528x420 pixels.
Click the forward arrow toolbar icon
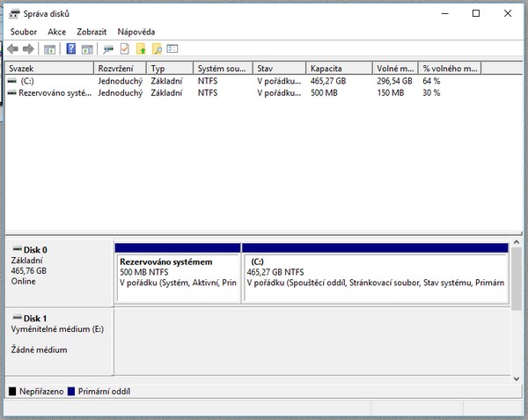(29, 49)
